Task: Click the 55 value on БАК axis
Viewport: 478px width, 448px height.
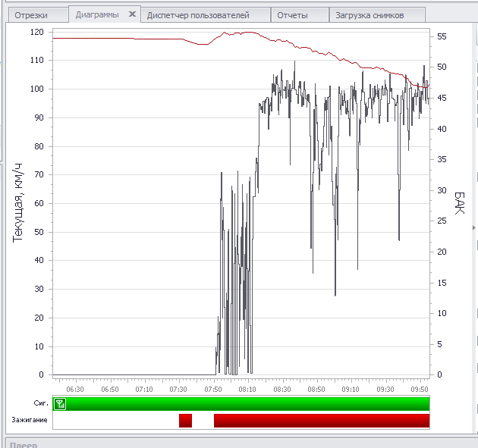Action: 441,36
